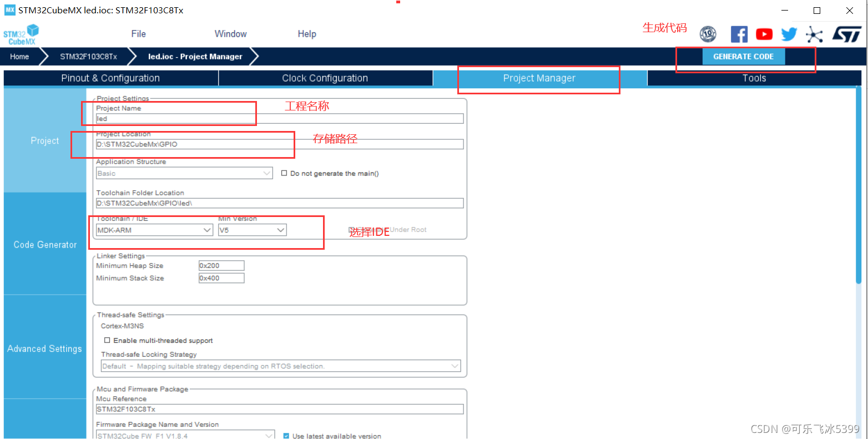This screenshot has width=868, height=439.
Task: Enable multi-threaded support checkbox
Action: point(107,340)
